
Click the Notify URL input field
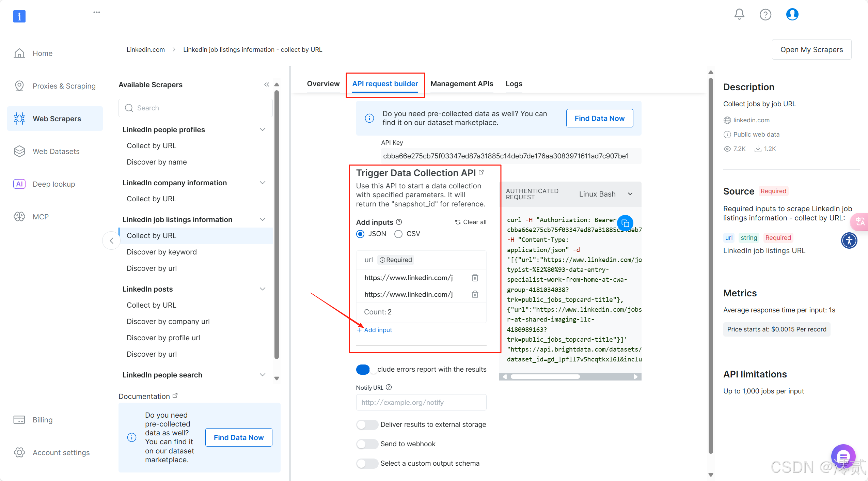(421, 402)
